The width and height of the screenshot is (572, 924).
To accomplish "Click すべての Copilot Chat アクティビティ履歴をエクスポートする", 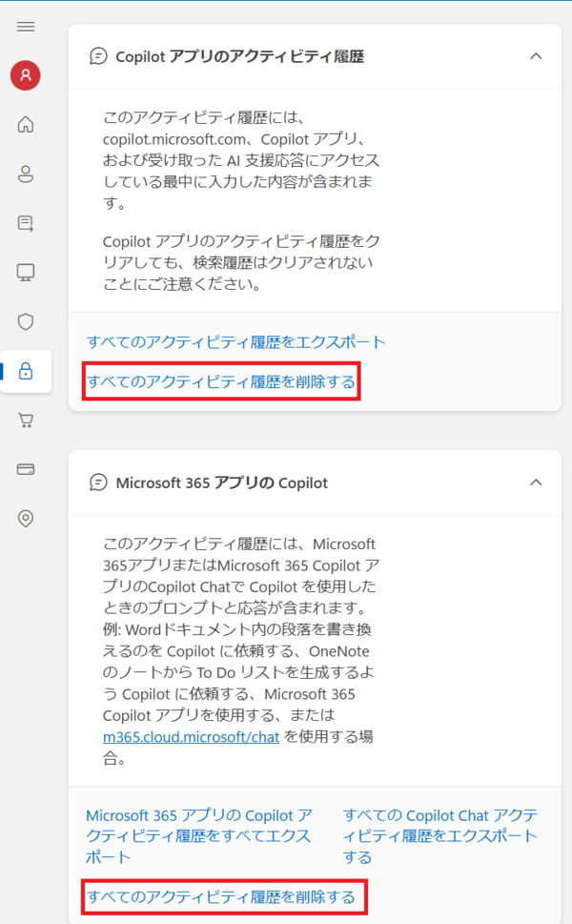I will tap(439, 835).
